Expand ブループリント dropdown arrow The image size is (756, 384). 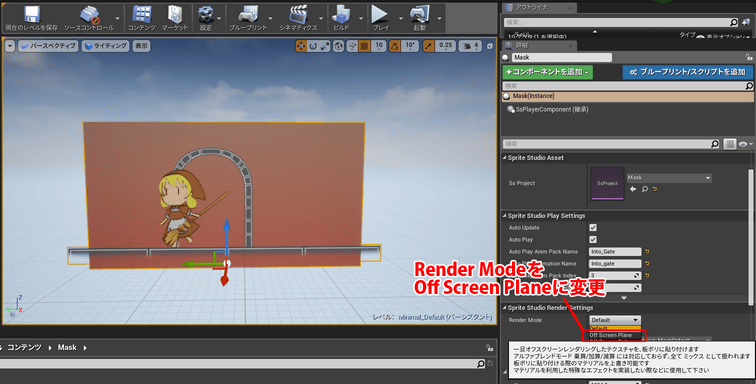tap(270, 19)
